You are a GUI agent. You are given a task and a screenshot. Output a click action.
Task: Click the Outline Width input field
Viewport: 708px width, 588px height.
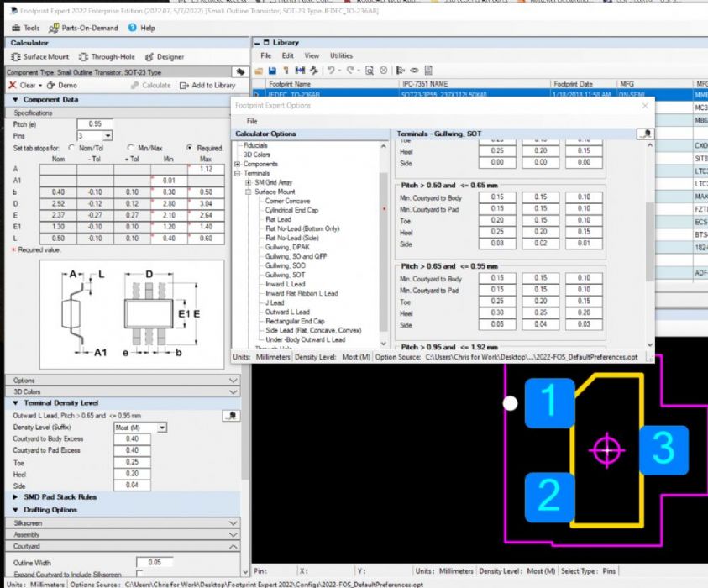155,562
